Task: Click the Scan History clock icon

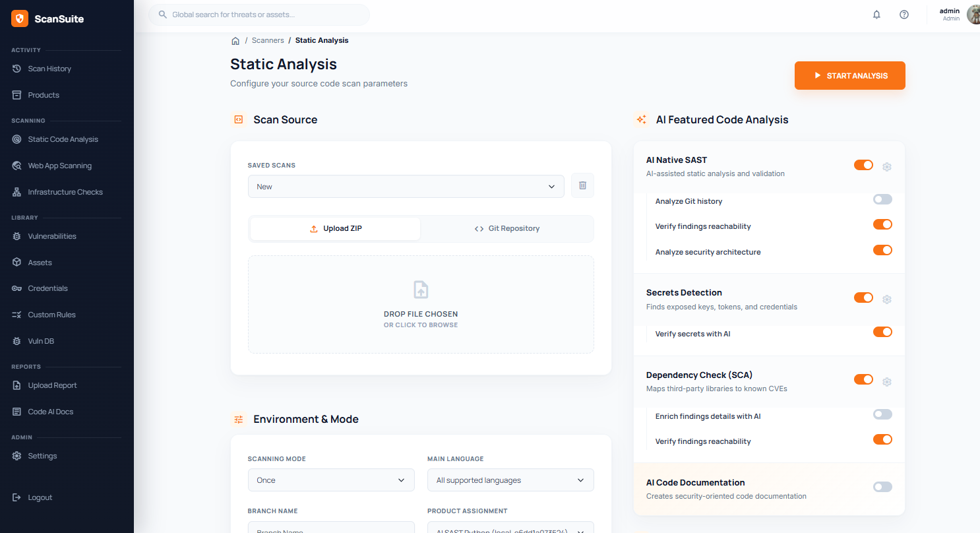Action: (x=17, y=69)
